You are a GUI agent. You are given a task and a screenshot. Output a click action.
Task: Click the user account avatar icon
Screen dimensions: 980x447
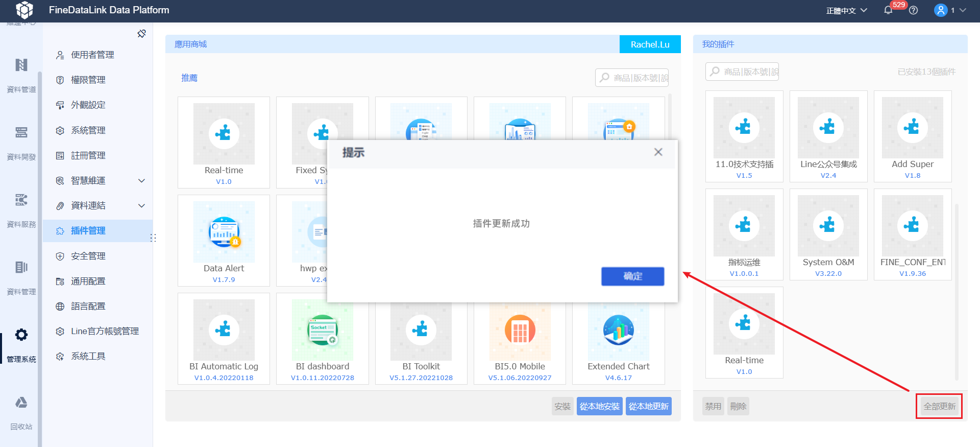tap(940, 10)
